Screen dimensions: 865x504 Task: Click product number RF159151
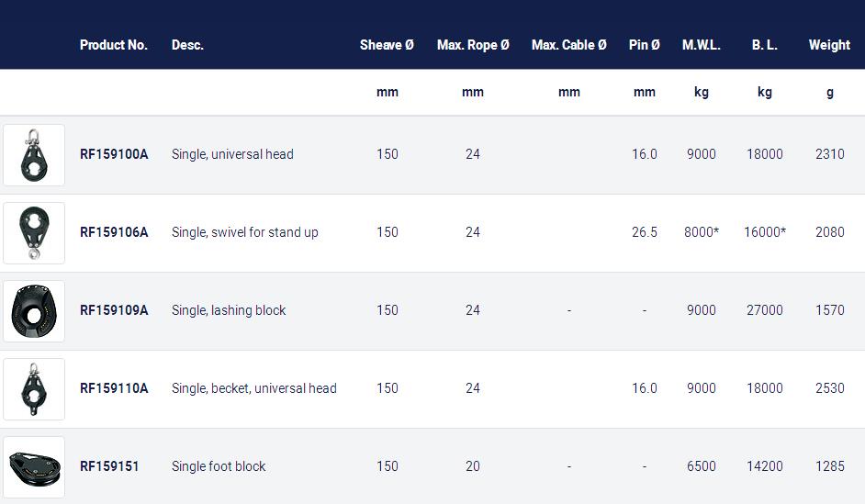[109, 466]
